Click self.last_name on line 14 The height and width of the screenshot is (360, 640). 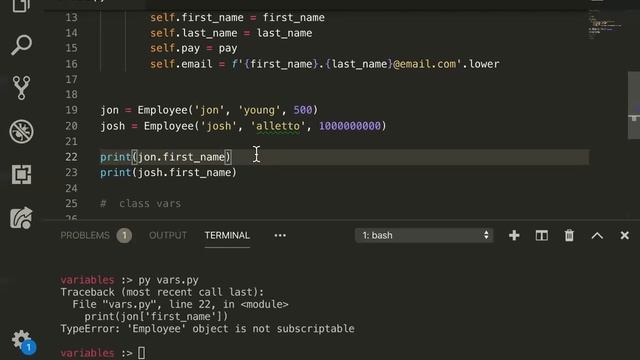pyautogui.click(x=193, y=33)
